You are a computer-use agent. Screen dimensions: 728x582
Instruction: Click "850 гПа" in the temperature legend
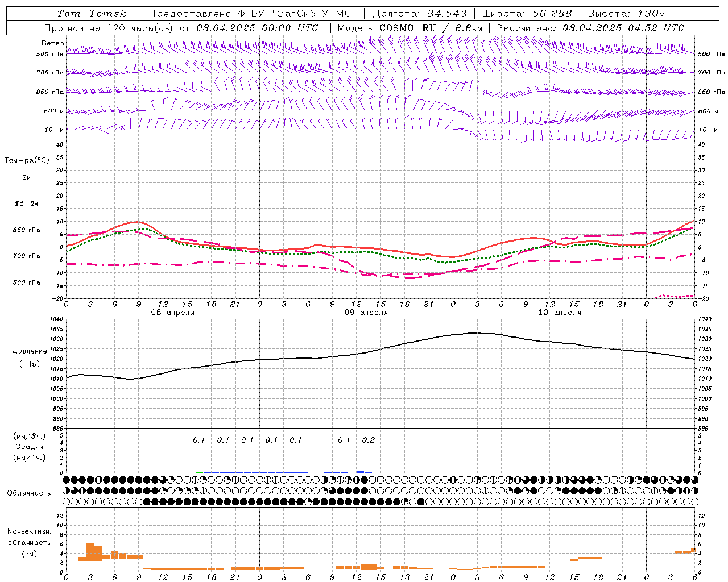click(26, 230)
